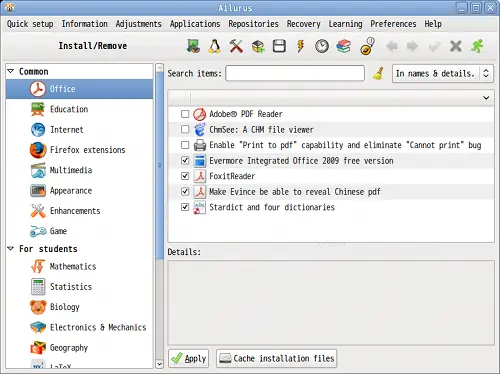Click the green running man icon
This screenshot has height=374, width=500.
(x=477, y=46)
